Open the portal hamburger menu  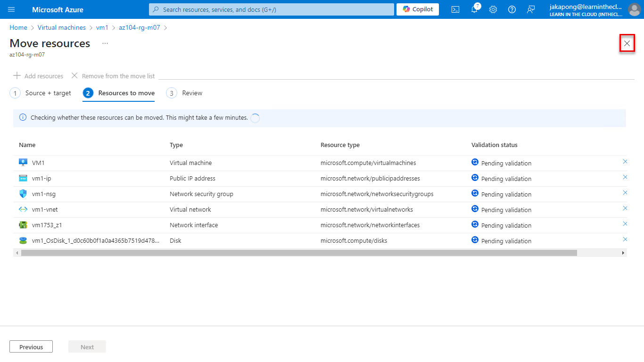coord(11,9)
